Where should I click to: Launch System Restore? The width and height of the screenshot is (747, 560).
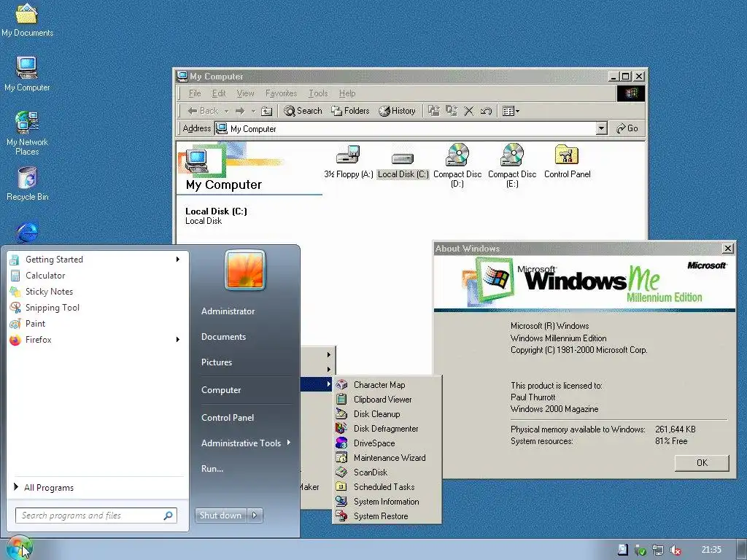pos(387,516)
